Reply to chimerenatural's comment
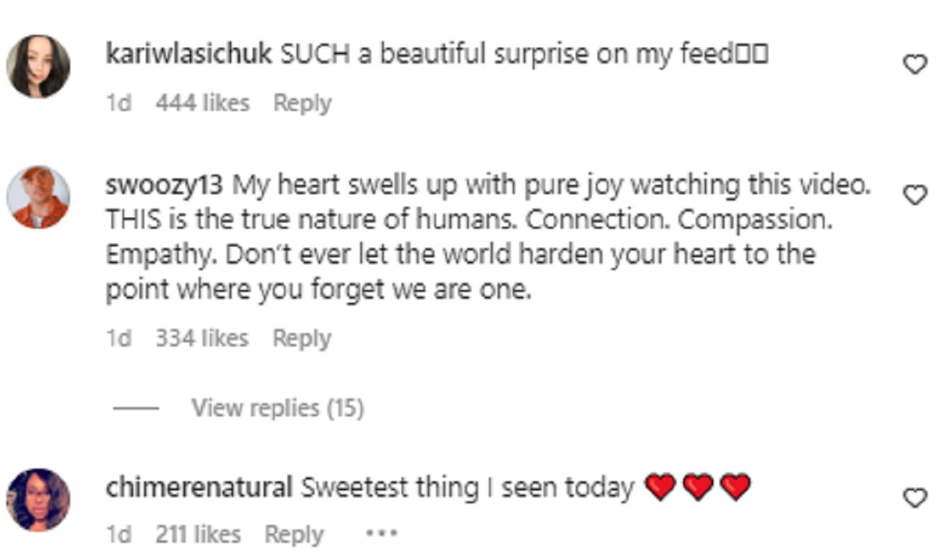Screen dimensions: 936x560 pyautogui.click(x=294, y=535)
